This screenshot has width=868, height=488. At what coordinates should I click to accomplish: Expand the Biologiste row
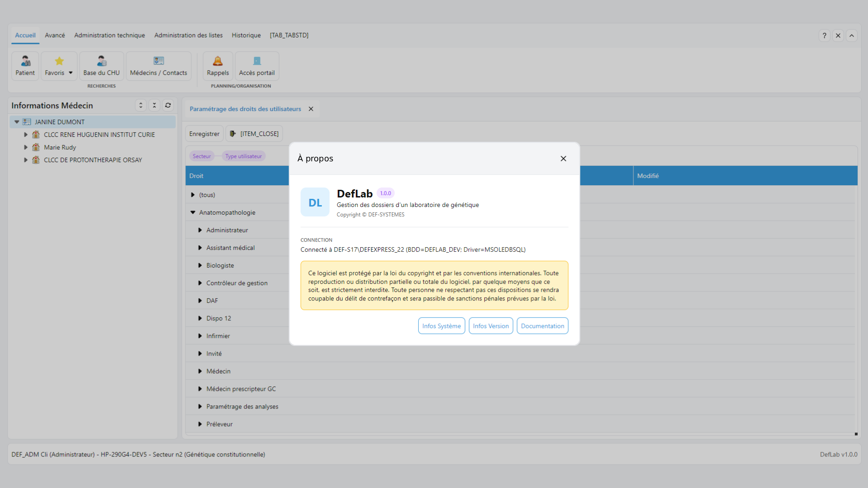[200, 265]
